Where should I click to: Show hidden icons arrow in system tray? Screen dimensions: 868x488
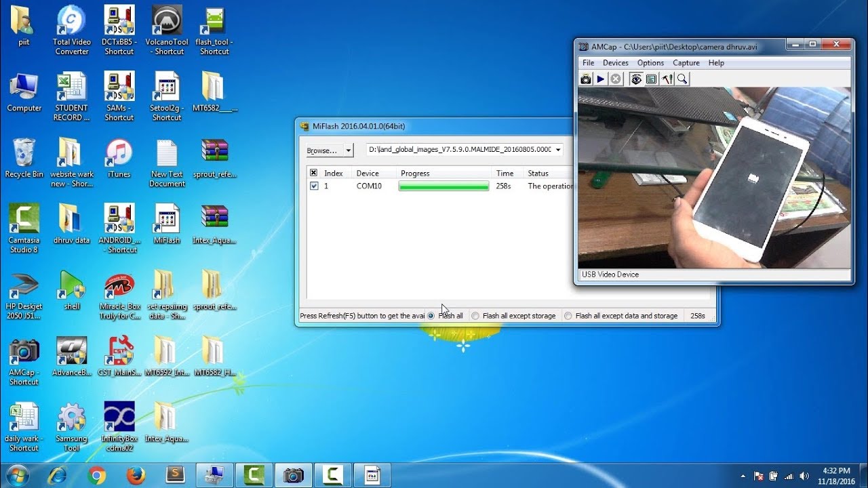(x=743, y=476)
